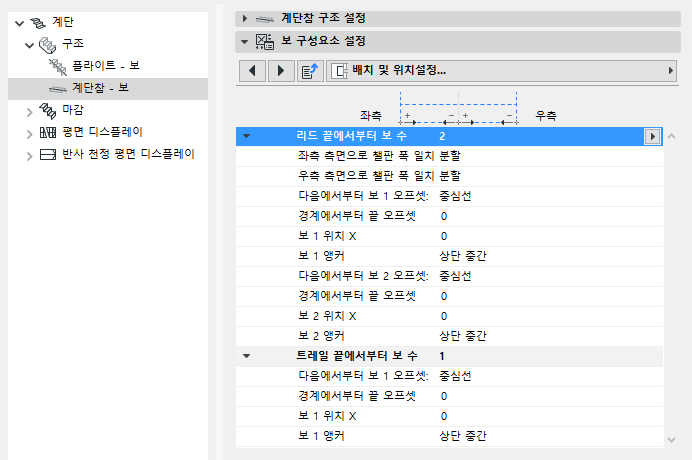Collapse the 구조 tree node chevron
Viewport: 692px width, 460px height.
point(30,45)
